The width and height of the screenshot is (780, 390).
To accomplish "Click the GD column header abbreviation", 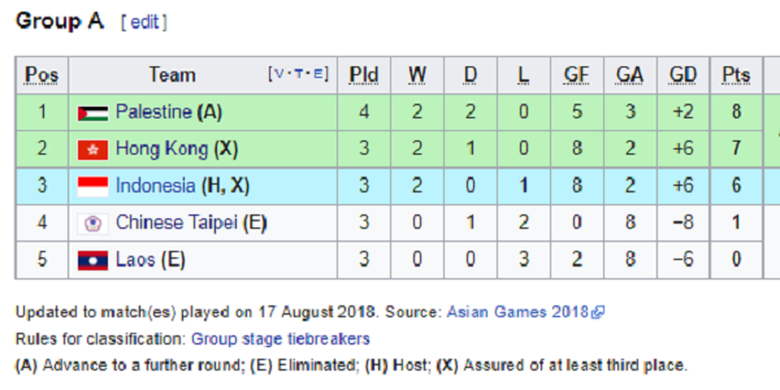I will pos(682,75).
